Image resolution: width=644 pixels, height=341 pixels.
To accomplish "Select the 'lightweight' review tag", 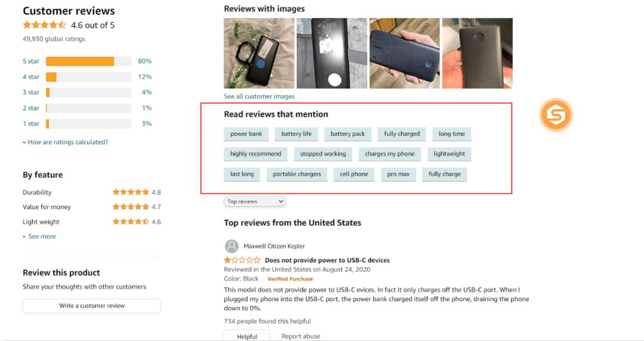I will [449, 154].
